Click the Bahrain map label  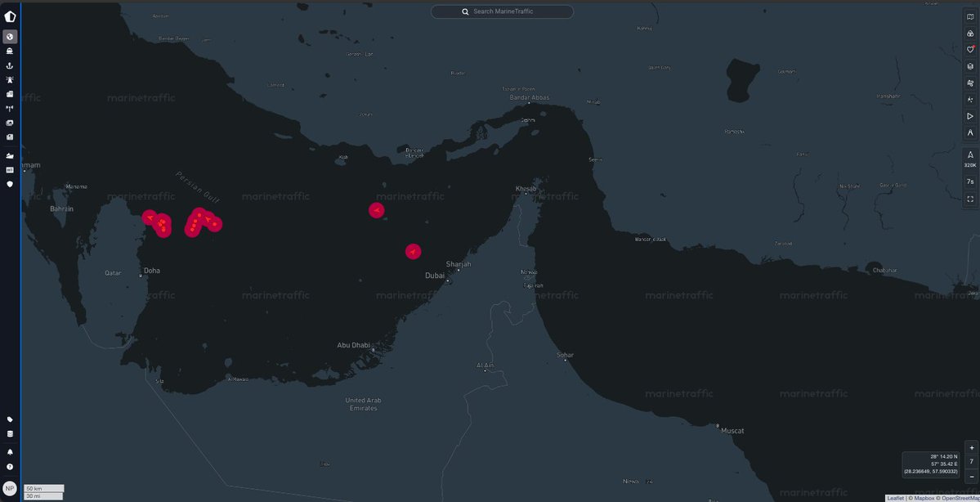coord(62,208)
